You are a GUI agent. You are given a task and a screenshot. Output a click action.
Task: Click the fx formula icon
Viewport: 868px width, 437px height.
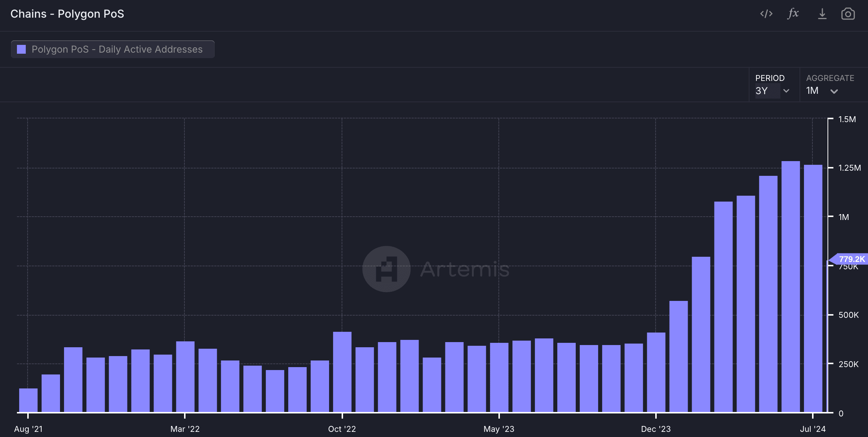(793, 14)
